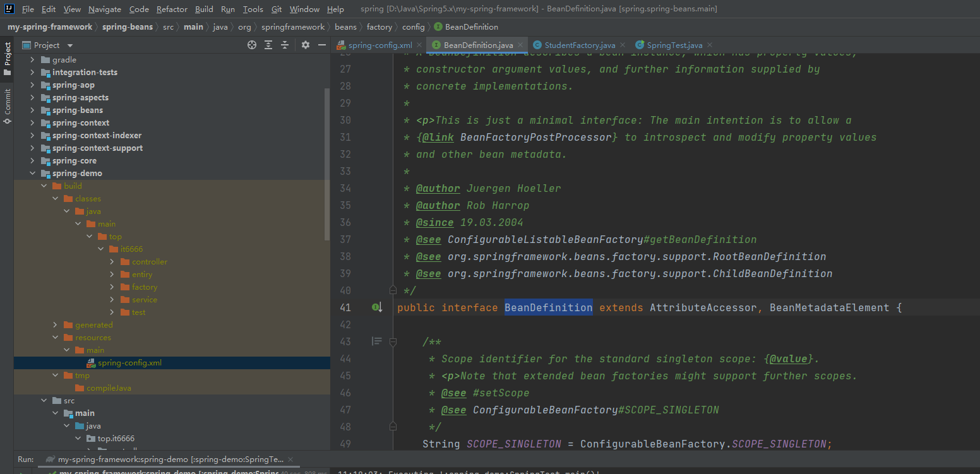Screen dimensions: 980x474
Task: Toggle the Project tool window sidebar button
Action: coord(7,59)
